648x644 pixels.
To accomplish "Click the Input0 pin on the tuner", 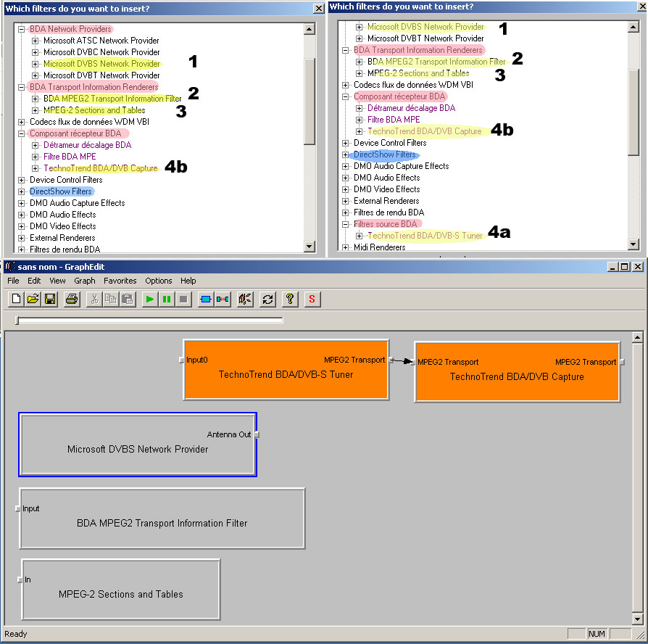I will click(181, 360).
